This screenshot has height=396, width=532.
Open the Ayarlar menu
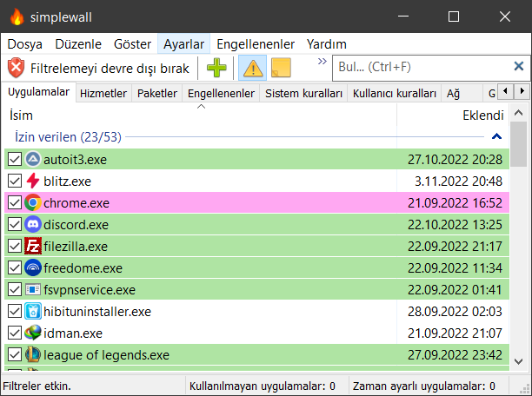click(x=183, y=43)
